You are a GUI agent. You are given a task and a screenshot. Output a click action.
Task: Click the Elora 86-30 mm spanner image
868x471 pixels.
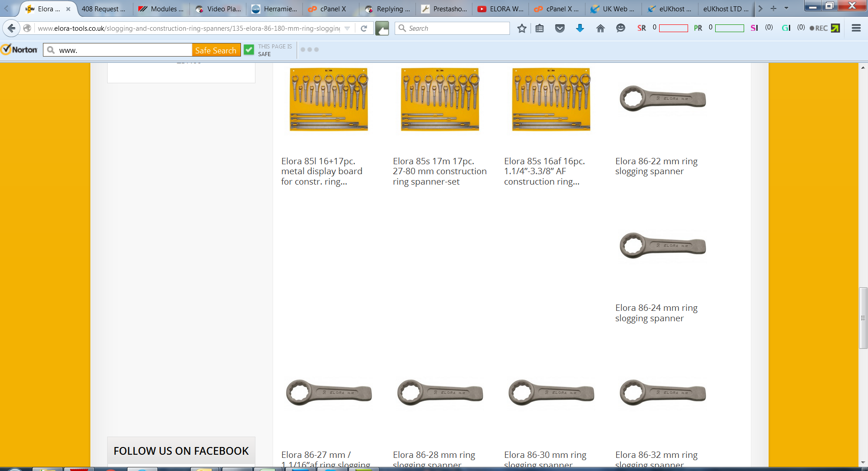tap(551, 393)
